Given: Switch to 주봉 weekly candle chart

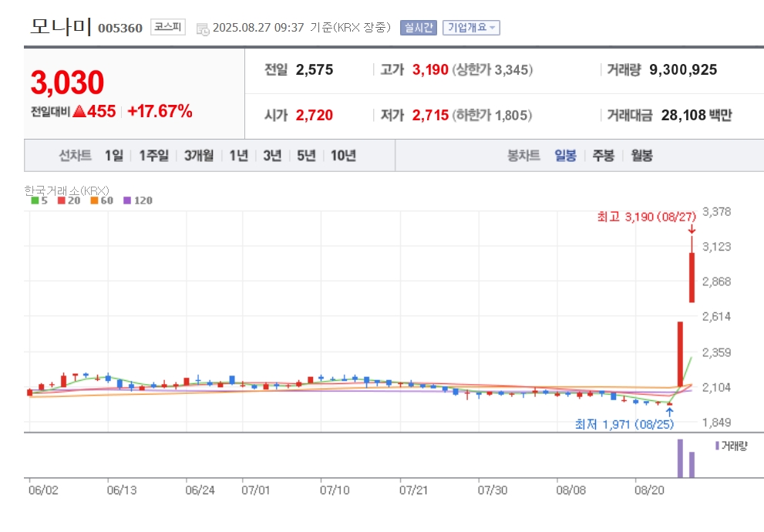Looking at the screenshot, I should (603, 156).
